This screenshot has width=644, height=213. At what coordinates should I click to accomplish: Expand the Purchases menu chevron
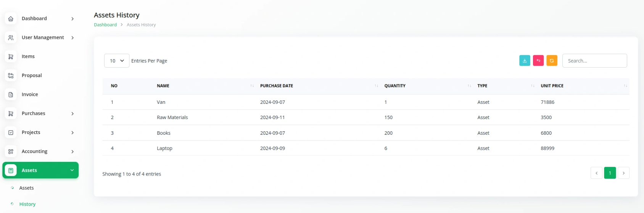pyautogui.click(x=72, y=113)
